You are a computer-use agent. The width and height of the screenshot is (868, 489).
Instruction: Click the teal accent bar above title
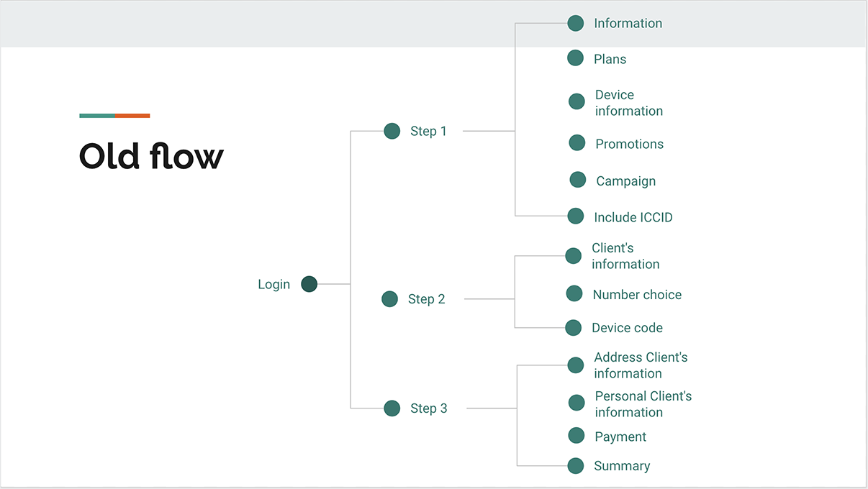pos(97,116)
